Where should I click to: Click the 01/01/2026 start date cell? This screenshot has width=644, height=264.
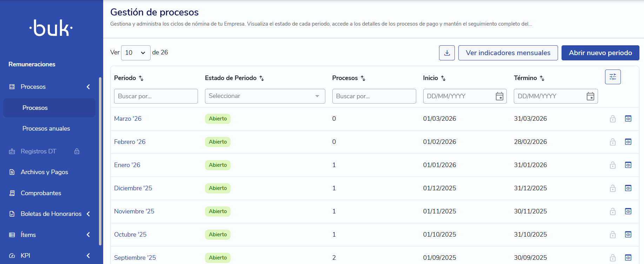coord(439,165)
